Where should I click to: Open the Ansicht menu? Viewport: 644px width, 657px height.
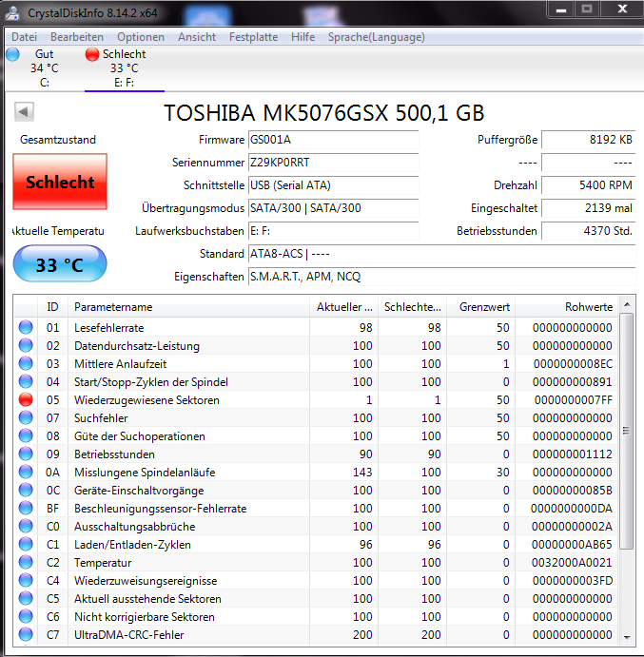[197, 37]
